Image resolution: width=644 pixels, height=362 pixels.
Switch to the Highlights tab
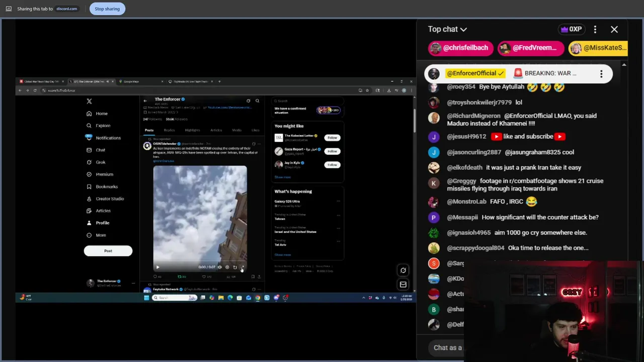coord(192,130)
